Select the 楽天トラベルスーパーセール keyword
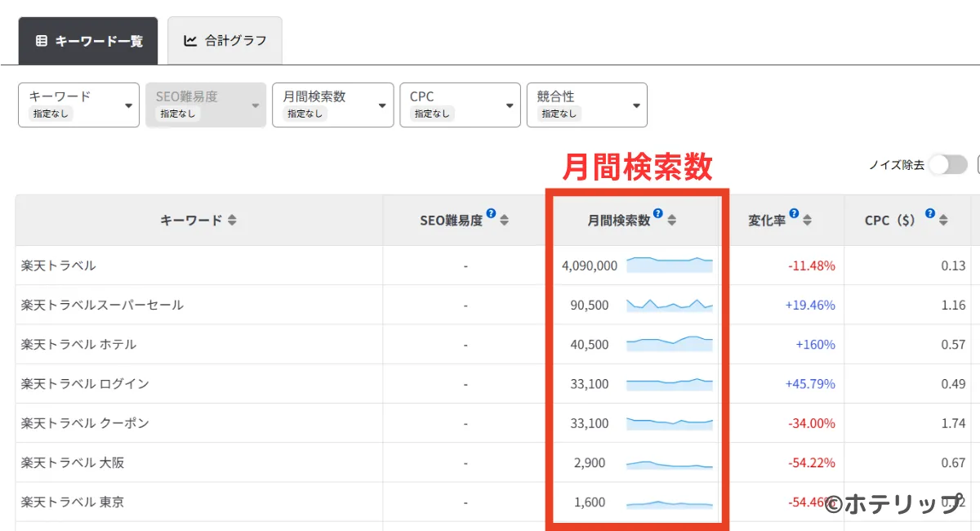Image resolution: width=980 pixels, height=531 pixels. tap(102, 305)
